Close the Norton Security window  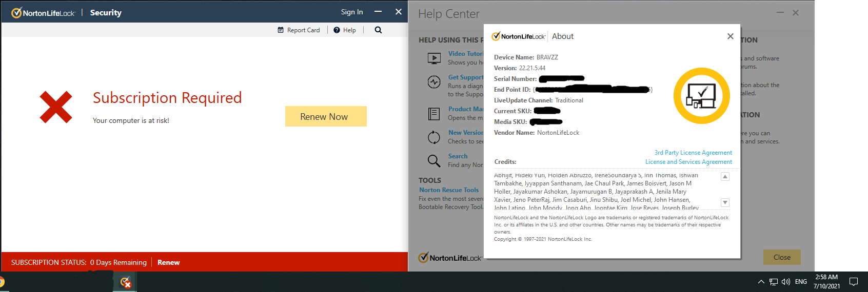click(399, 12)
